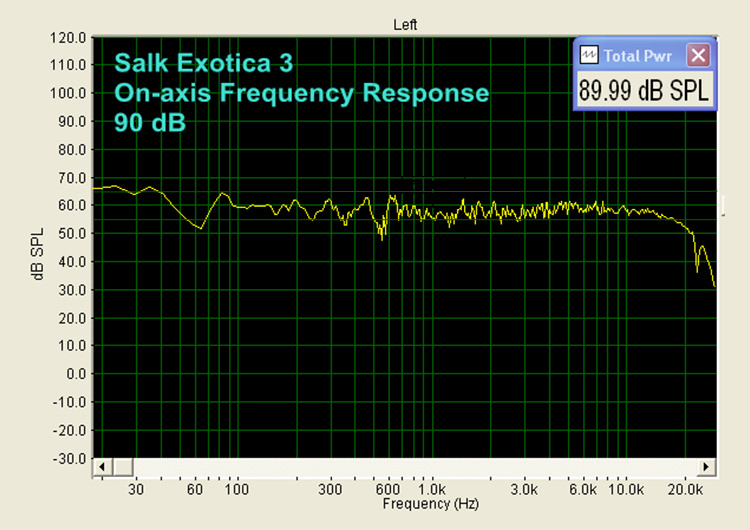Click the 10.0 y-axis value
Image resolution: width=750 pixels, height=530 pixels.
[x=72, y=345]
